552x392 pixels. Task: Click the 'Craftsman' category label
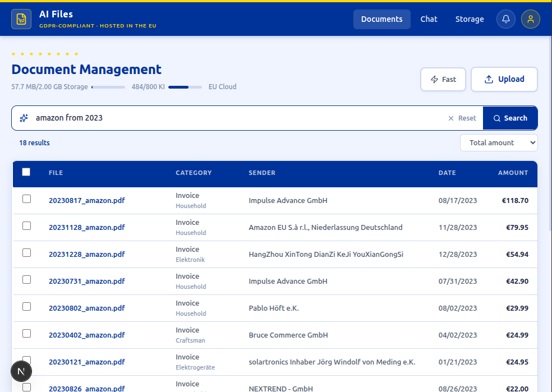click(190, 340)
